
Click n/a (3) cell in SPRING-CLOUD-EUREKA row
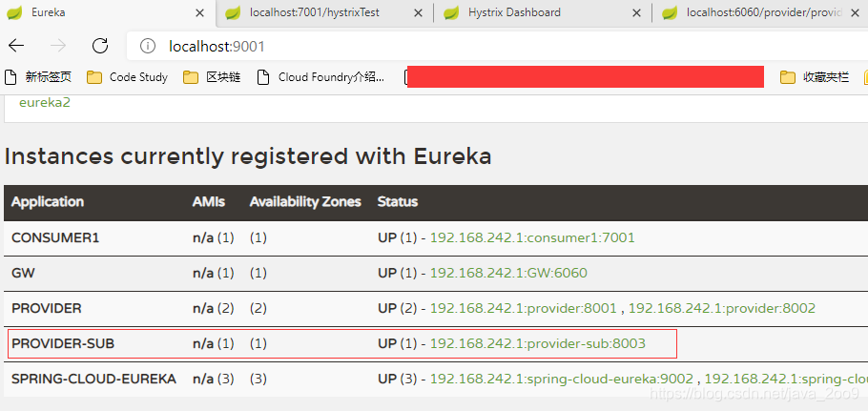point(214,379)
